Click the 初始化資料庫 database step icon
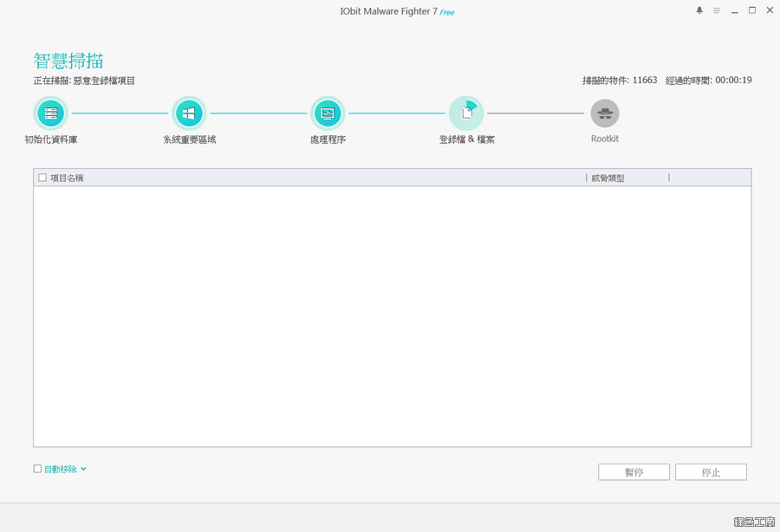This screenshot has height=532, width=780. [x=51, y=114]
